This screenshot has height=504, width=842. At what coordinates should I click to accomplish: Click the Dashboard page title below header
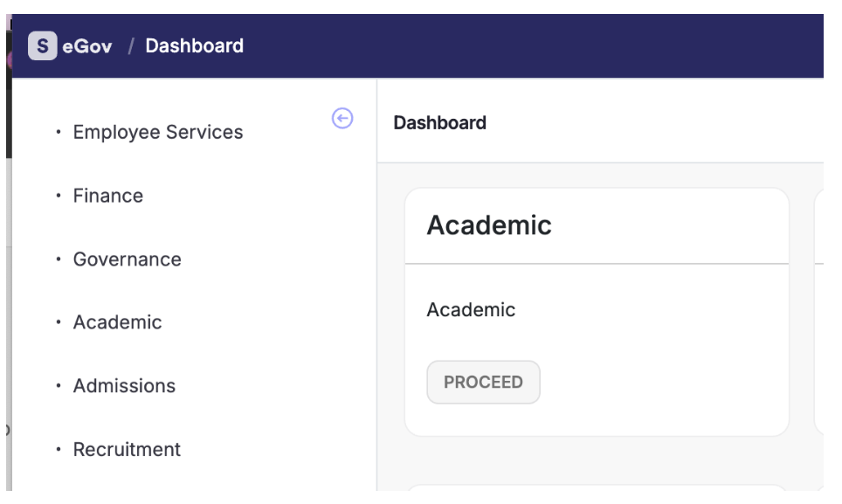tap(439, 123)
